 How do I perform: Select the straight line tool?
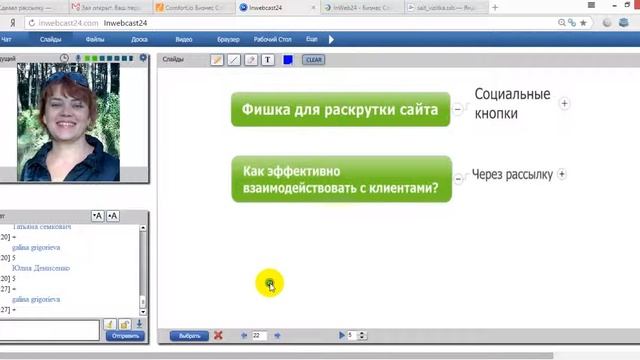click(233, 60)
